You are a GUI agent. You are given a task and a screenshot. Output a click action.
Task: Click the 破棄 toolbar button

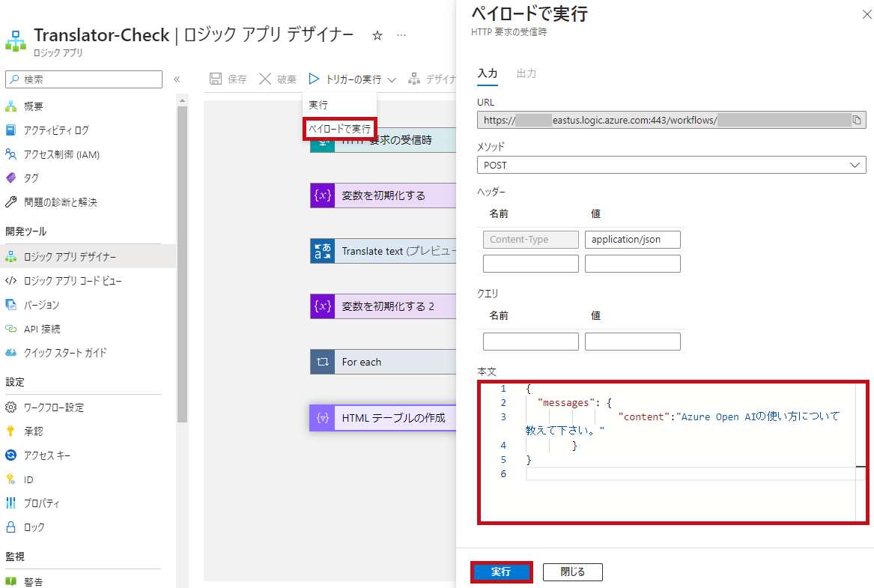click(278, 79)
